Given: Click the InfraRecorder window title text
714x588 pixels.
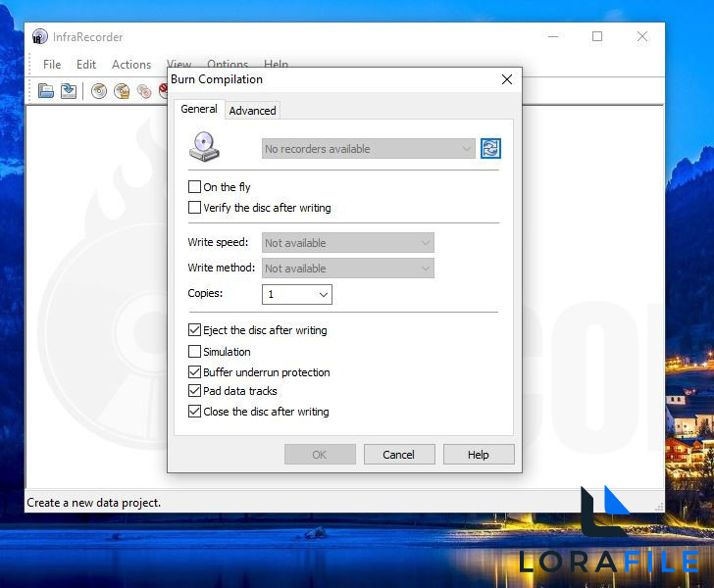Looking at the screenshot, I should point(88,37).
